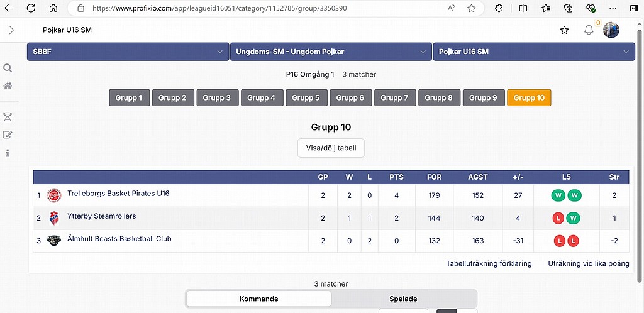Click the edit pencil sidebar icon

[x=8, y=135]
